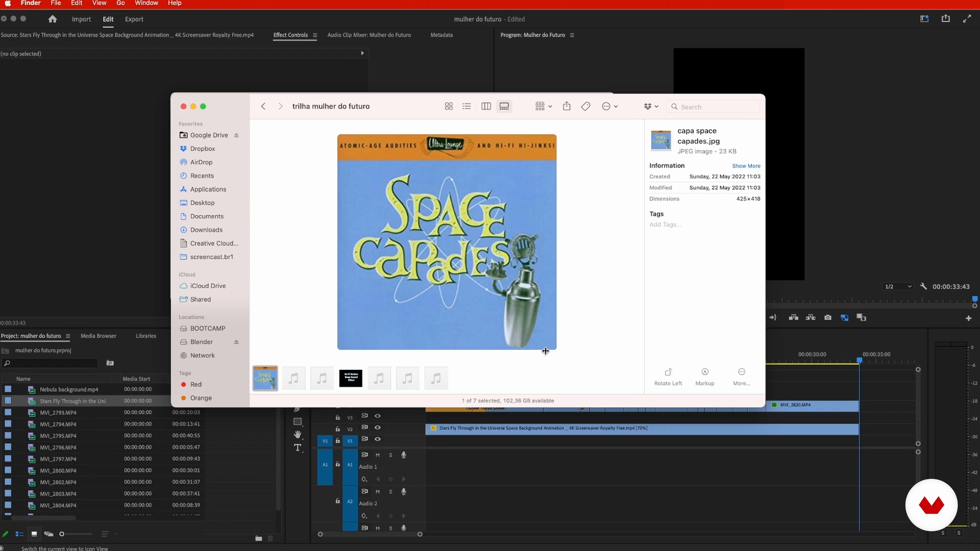Open the Finder share menu icon

click(567, 106)
